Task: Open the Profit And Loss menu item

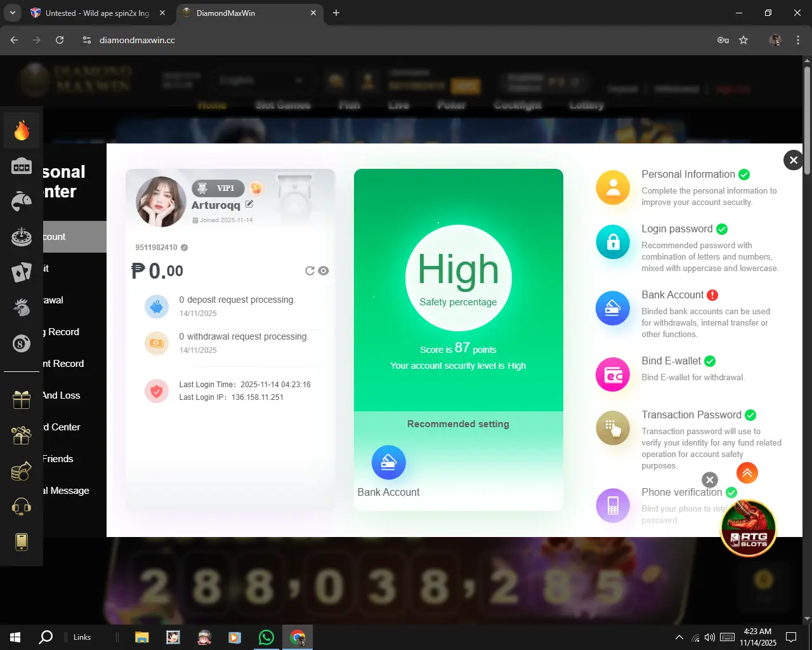Action: point(75,395)
